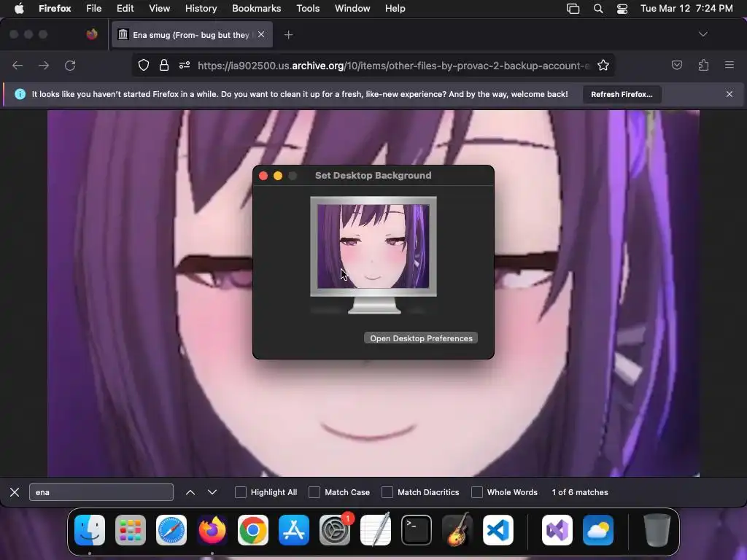Enable the Match Diacritics checkbox

387,492
